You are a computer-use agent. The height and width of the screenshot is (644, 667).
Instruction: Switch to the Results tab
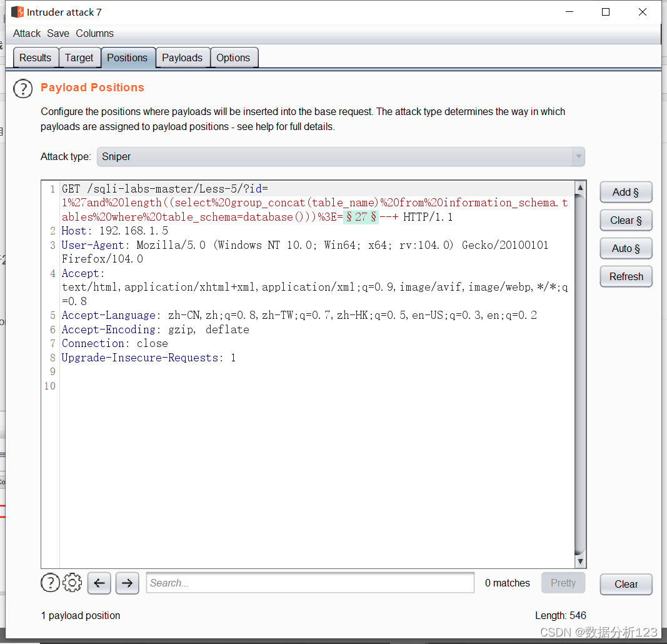35,58
